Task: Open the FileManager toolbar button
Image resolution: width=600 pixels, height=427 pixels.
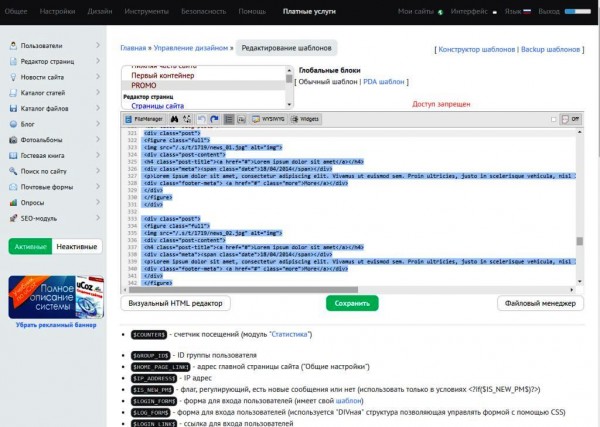Action: tap(144, 119)
